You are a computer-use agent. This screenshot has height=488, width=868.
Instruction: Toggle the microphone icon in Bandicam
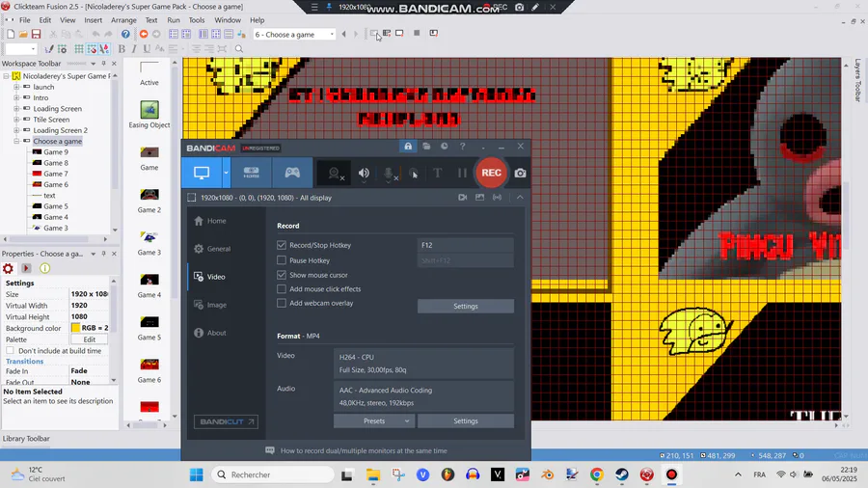pyautogui.click(x=390, y=174)
